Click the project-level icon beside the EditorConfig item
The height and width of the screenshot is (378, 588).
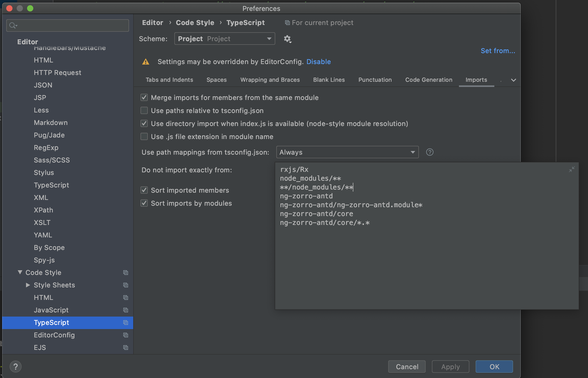click(x=126, y=335)
